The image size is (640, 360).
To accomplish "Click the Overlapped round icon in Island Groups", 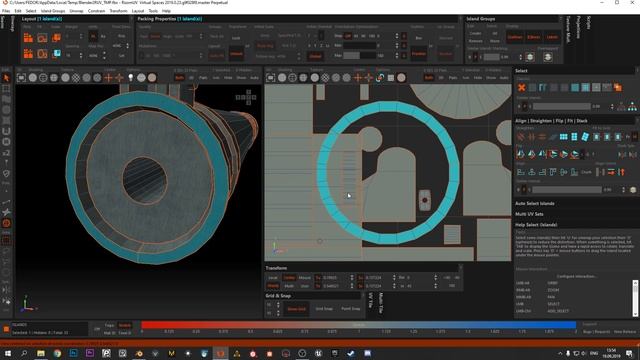I will click(548, 57).
